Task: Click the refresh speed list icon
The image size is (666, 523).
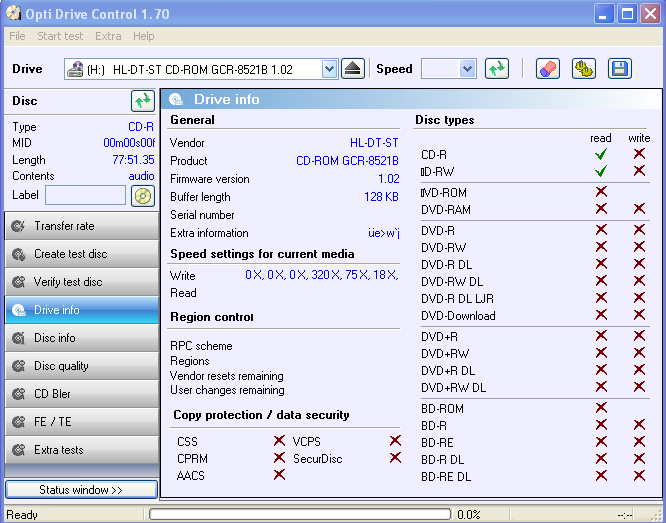Action: click(x=497, y=69)
